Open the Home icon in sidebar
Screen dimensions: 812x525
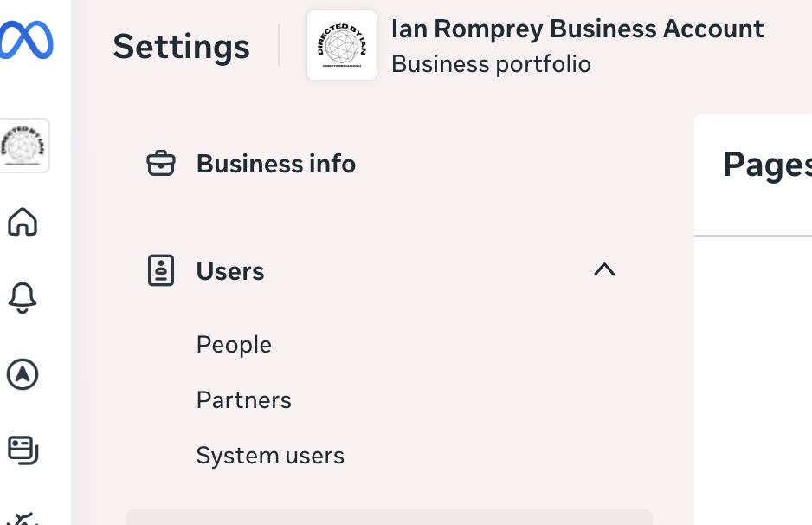click(23, 222)
